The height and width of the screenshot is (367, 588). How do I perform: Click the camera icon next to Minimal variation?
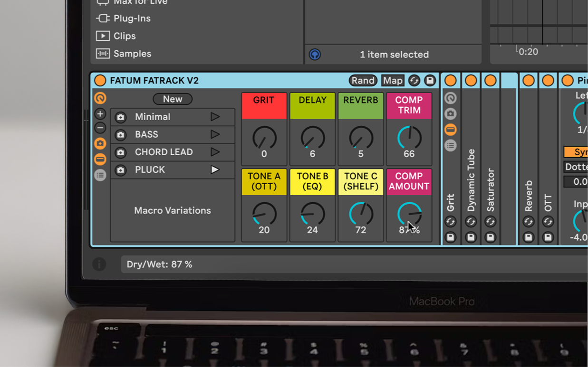pyautogui.click(x=121, y=117)
